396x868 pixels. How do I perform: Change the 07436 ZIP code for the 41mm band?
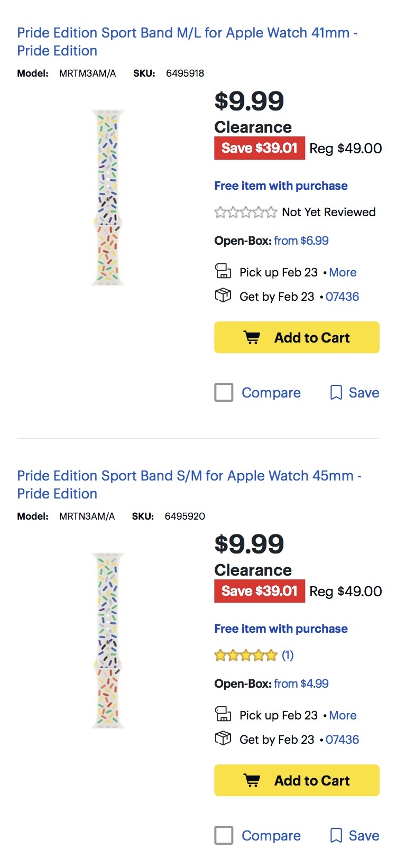click(342, 297)
